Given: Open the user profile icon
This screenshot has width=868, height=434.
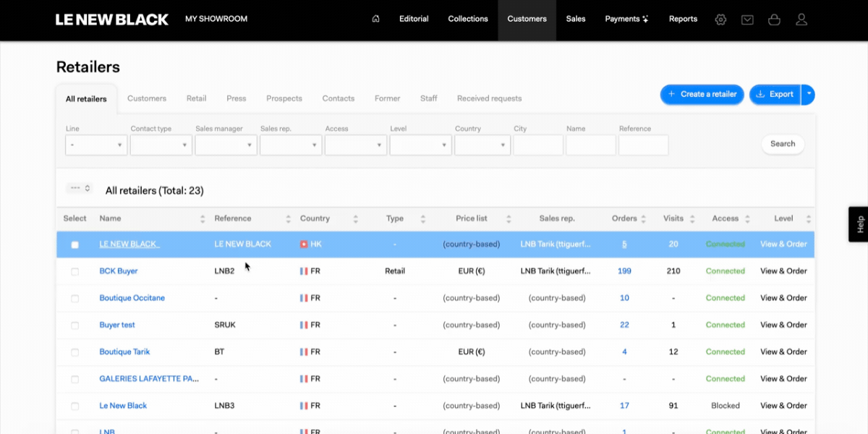Looking at the screenshot, I should (801, 20).
